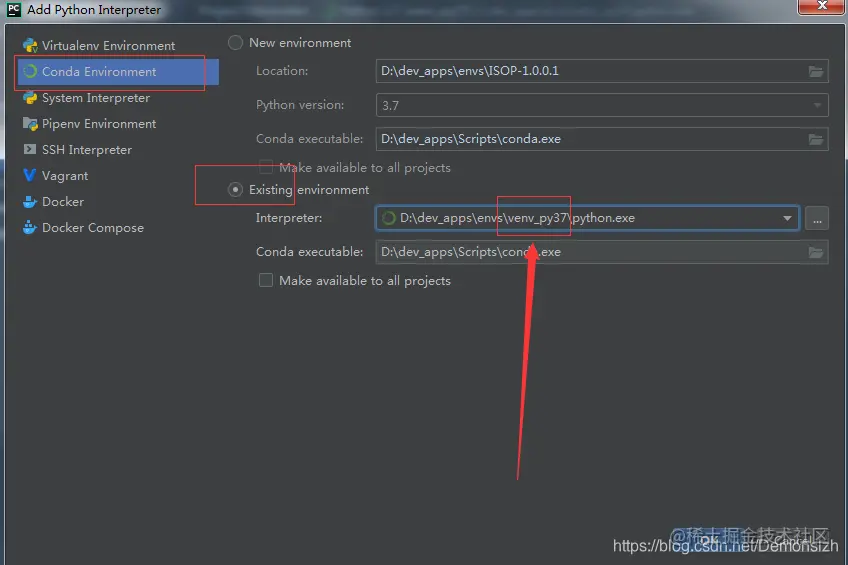Viewport: 848px width, 565px height.
Task: Click the System Interpreter Python icon
Action: [x=30, y=98]
